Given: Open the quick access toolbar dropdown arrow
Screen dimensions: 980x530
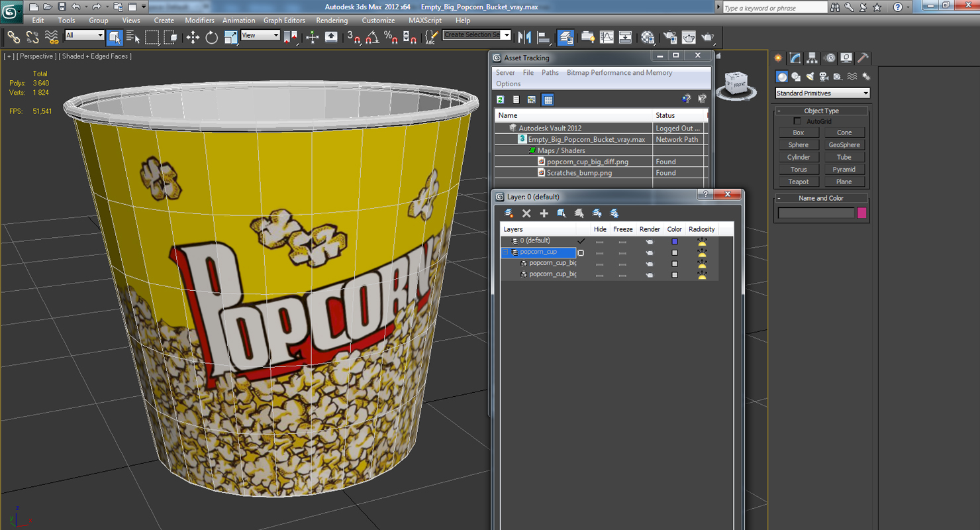Looking at the screenshot, I should pos(144,7).
